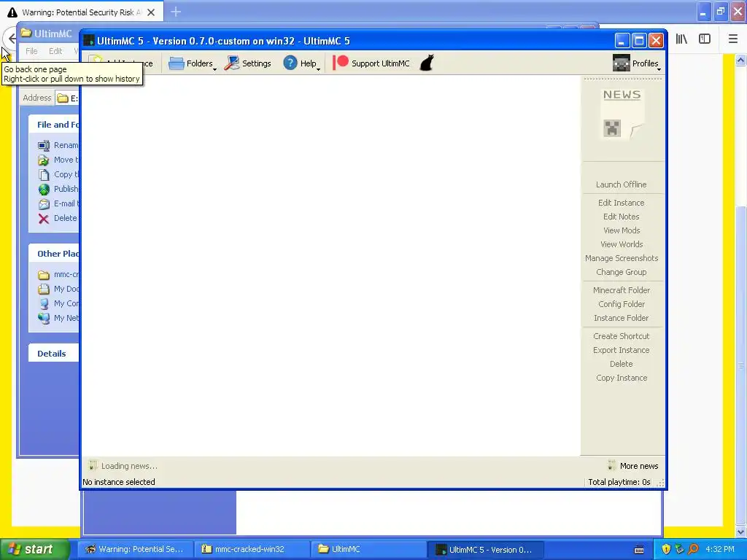Click Firefox page scrollbar up arrow
This screenshot has height=560, width=747.
[740, 60]
